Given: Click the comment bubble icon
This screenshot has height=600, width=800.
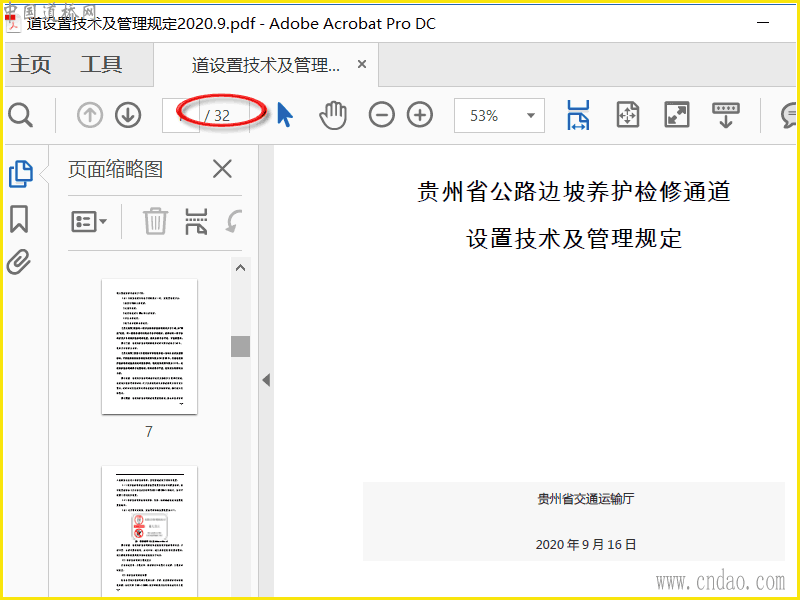Looking at the screenshot, I should click(789, 115).
